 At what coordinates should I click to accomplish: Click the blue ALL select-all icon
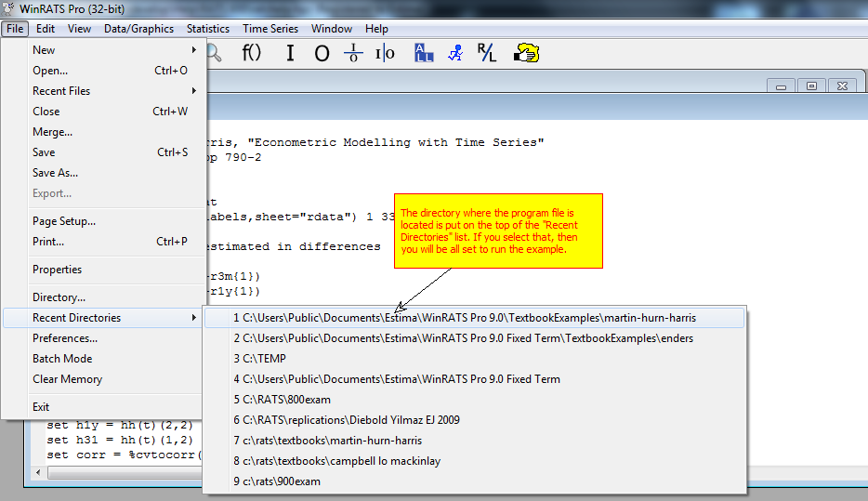coord(424,53)
